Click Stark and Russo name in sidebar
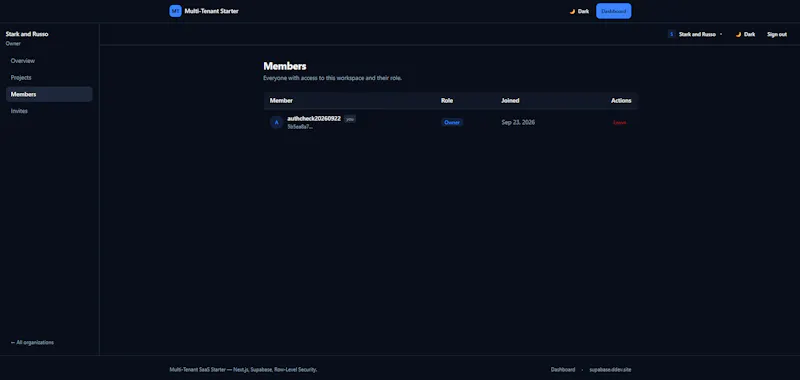 27,34
